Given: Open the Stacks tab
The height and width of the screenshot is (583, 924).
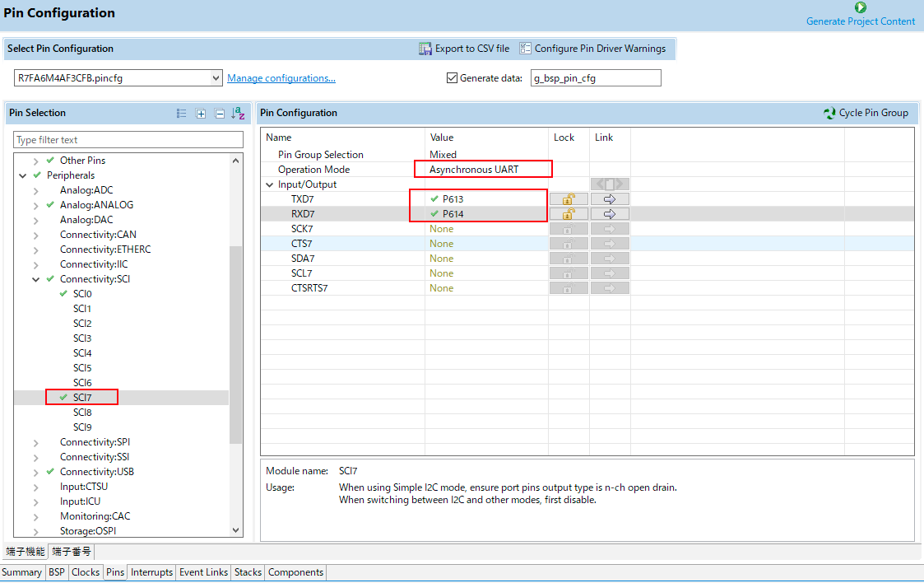Looking at the screenshot, I should click(248, 572).
